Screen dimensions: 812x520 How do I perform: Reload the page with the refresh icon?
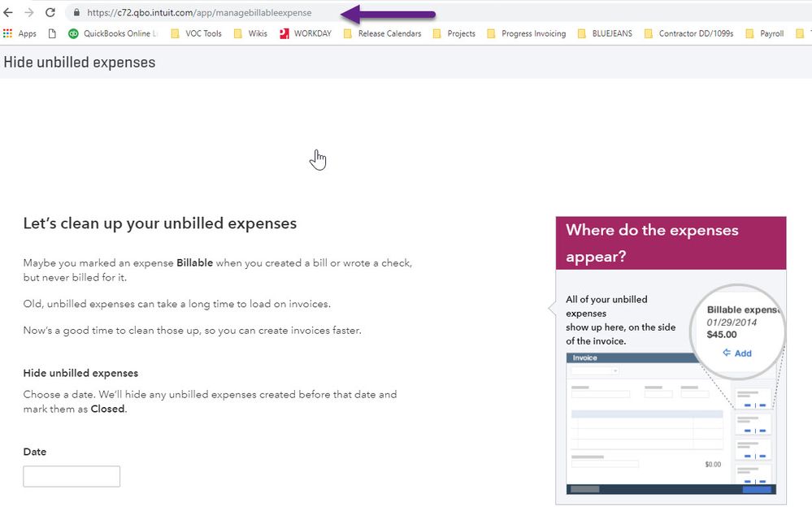[50, 12]
